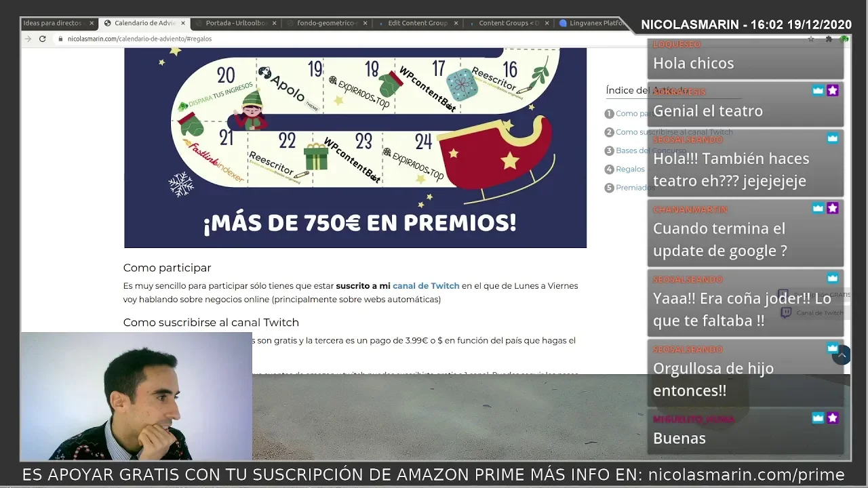Image resolution: width=868 pixels, height=488 pixels.
Task: Open the 'canal de Twitch' link
Action: point(426,286)
